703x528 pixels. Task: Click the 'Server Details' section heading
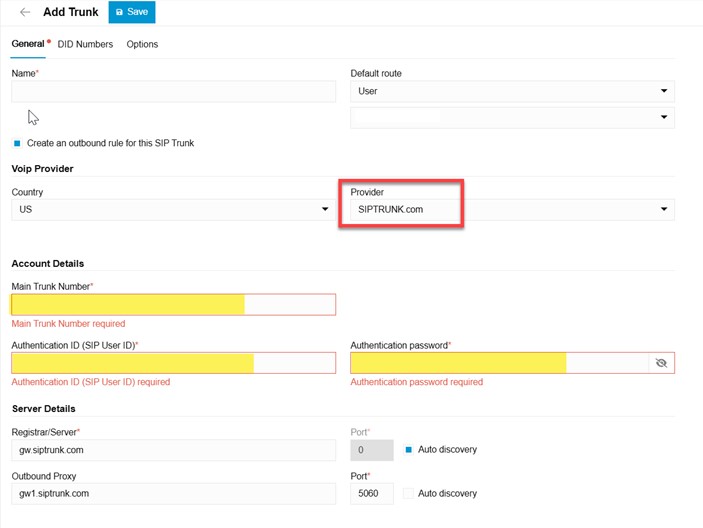coord(43,409)
